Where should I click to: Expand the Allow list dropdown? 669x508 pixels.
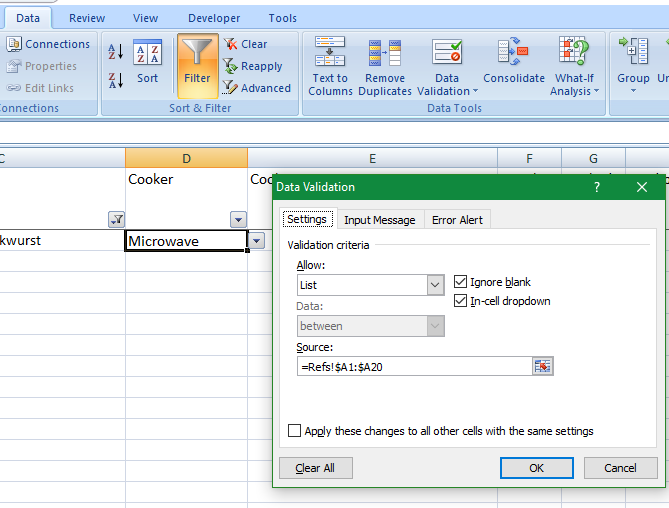(435, 285)
